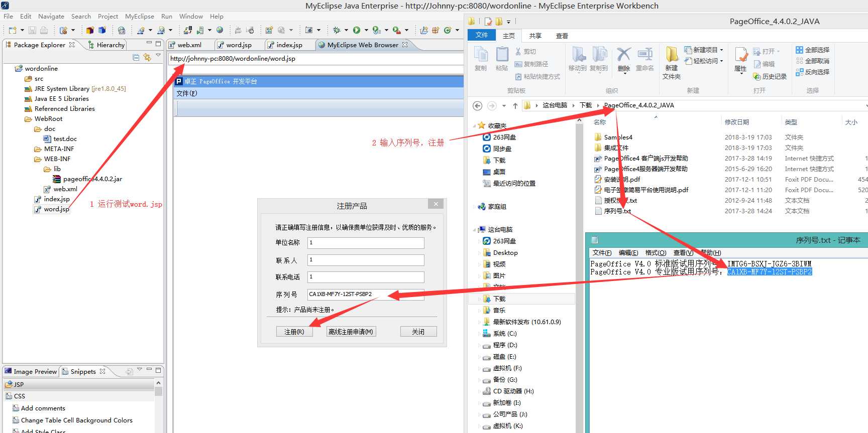Click 关闭 button in registration dialog
Image resolution: width=868 pixels, height=433 pixels.
pos(418,332)
